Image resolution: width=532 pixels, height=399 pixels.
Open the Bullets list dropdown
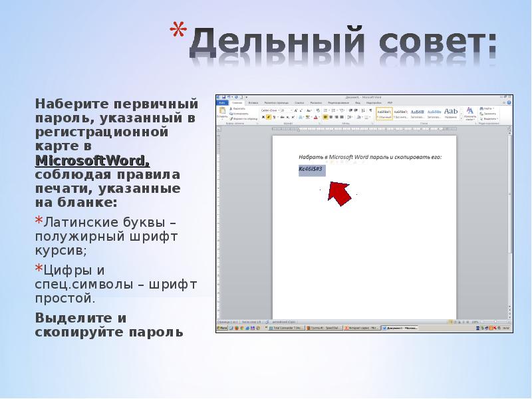(326, 110)
